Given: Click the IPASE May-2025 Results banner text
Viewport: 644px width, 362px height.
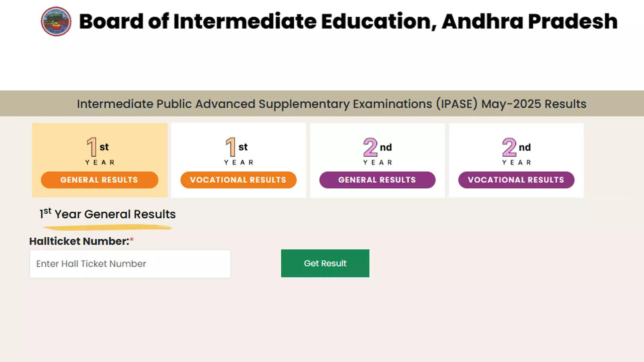Looking at the screenshot, I should click(x=332, y=104).
